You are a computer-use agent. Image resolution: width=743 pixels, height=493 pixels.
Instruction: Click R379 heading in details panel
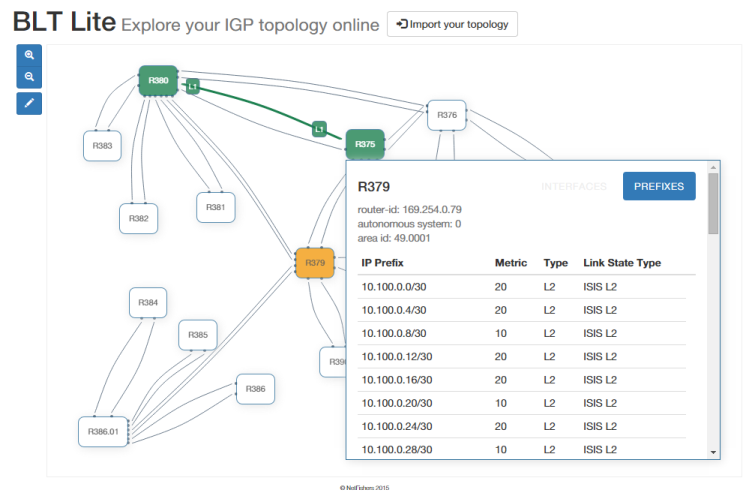(373, 187)
